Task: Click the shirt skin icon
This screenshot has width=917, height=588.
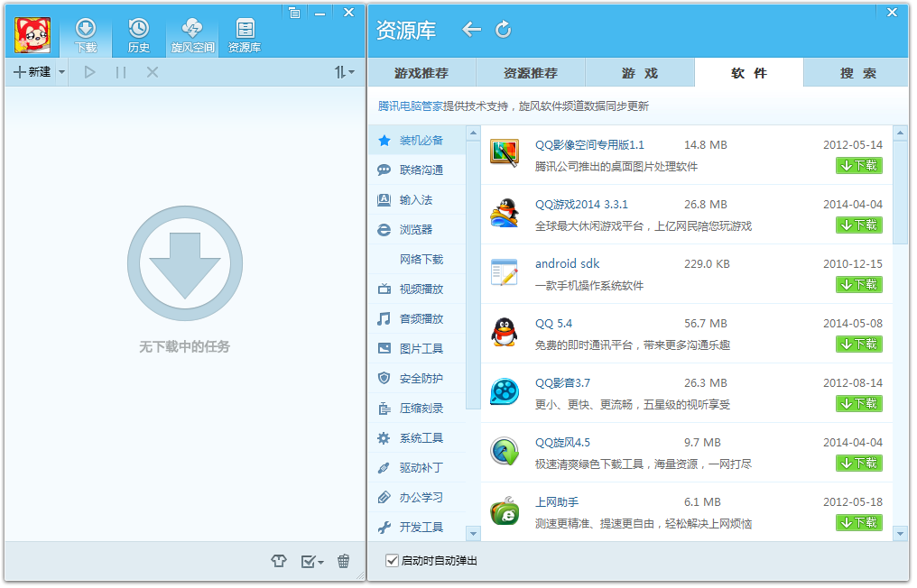Action: [279, 561]
